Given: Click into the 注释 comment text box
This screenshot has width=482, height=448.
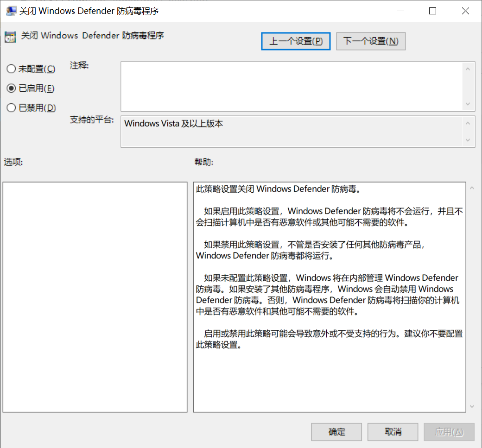Looking at the screenshot, I should pyautogui.click(x=292, y=86).
